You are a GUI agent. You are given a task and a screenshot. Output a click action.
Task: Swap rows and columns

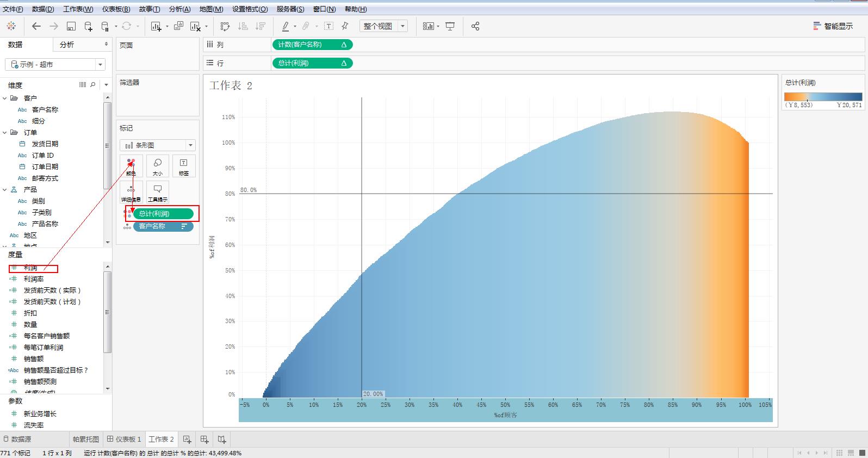tap(225, 26)
